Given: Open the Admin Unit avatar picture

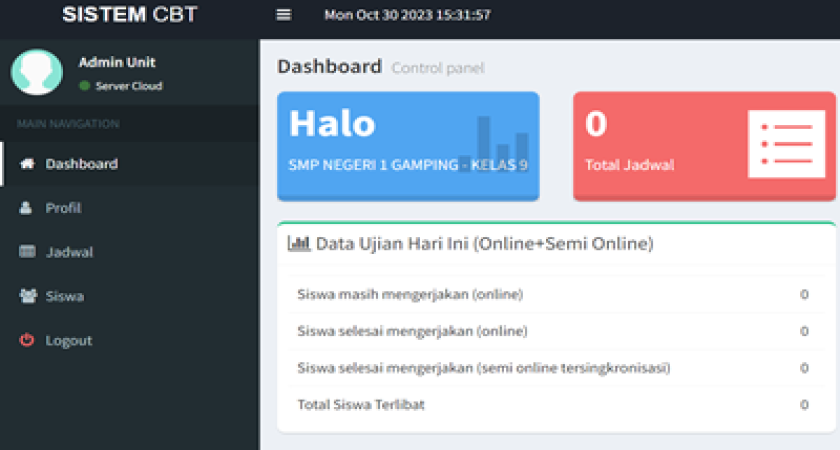Looking at the screenshot, I should (x=36, y=72).
